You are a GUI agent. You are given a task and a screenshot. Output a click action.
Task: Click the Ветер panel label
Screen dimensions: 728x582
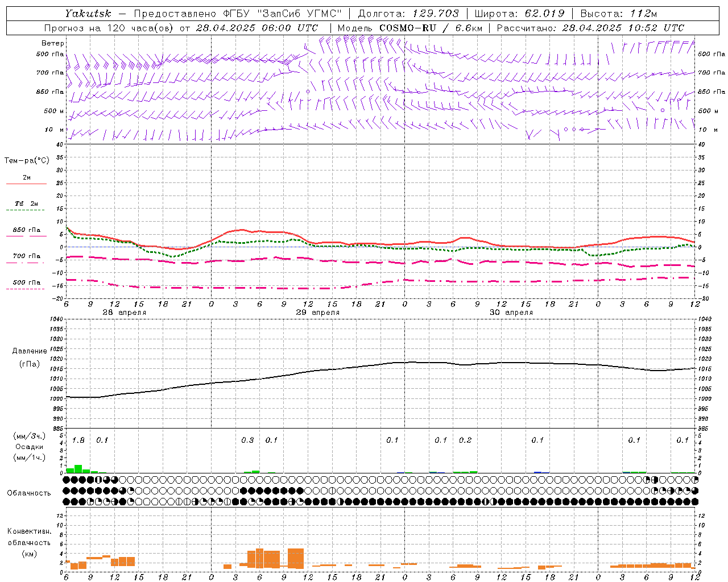tap(53, 43)
